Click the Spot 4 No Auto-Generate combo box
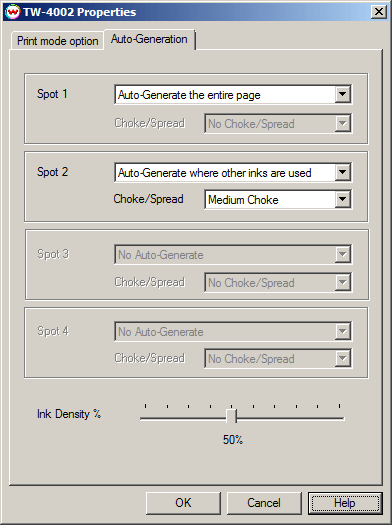 pos(233,331)
